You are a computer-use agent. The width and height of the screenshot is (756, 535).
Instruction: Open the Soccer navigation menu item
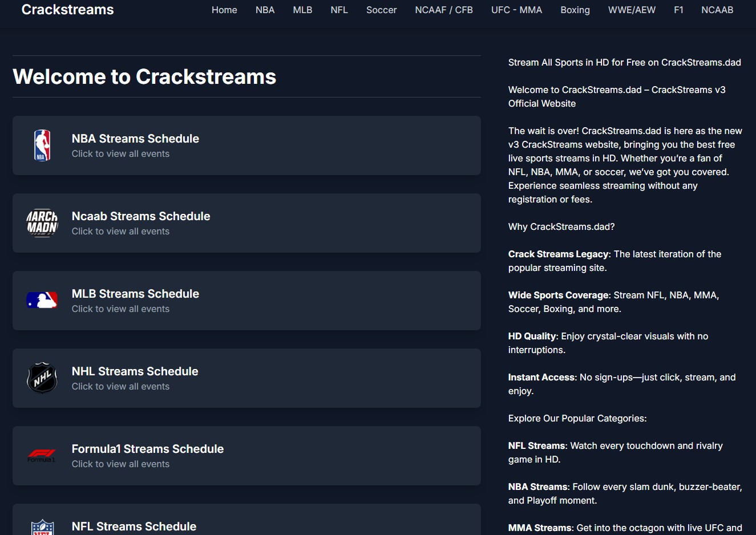382,10
